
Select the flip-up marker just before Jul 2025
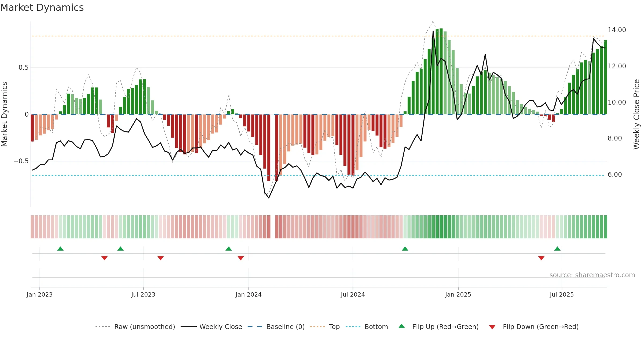click(x=557, y=249)
